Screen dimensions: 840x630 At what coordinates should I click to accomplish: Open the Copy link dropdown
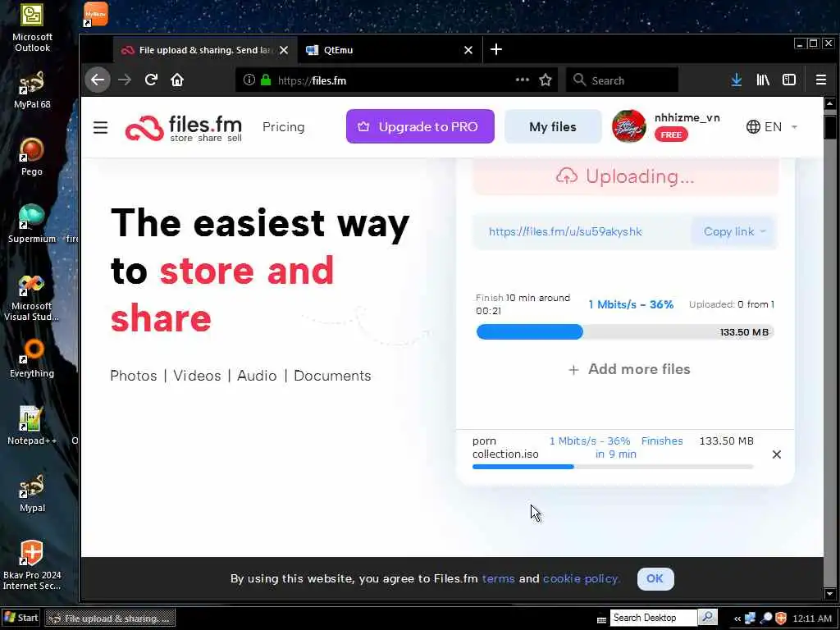pyautogui.click(x=734, y=231)
